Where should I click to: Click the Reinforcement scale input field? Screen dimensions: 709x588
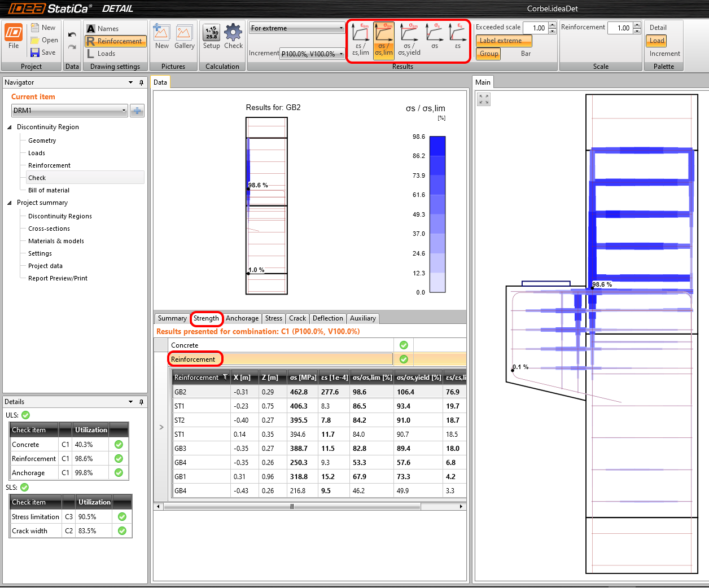point(620,28)
